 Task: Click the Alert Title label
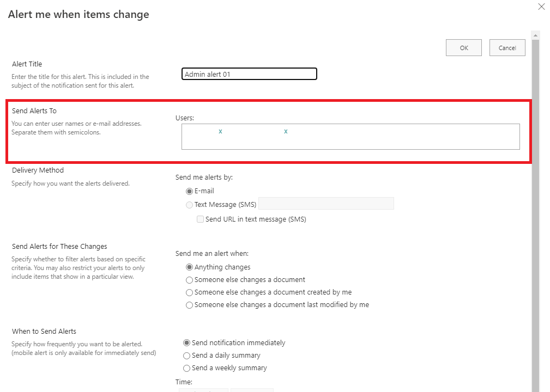pyautogui.click(x=27, y=64)
